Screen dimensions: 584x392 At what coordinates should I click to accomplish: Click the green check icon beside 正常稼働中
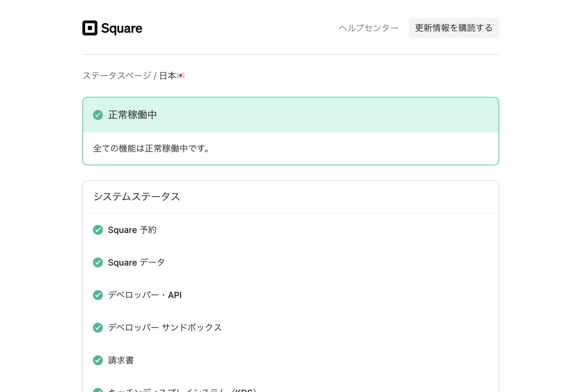coord(98,115)
